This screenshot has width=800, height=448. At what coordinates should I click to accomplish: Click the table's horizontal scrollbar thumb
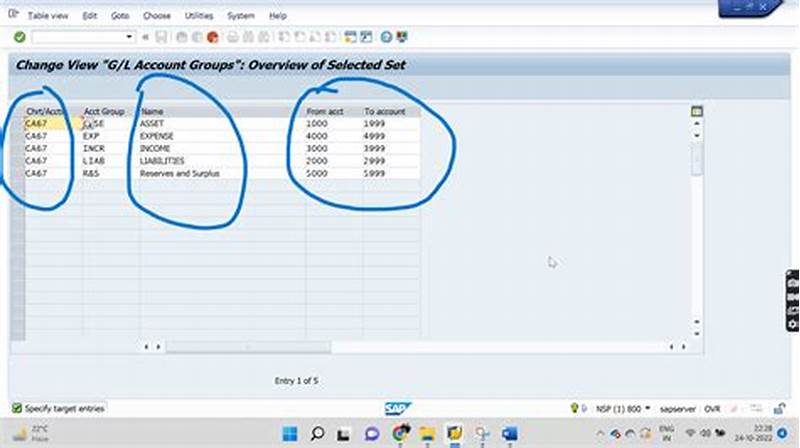248,347
